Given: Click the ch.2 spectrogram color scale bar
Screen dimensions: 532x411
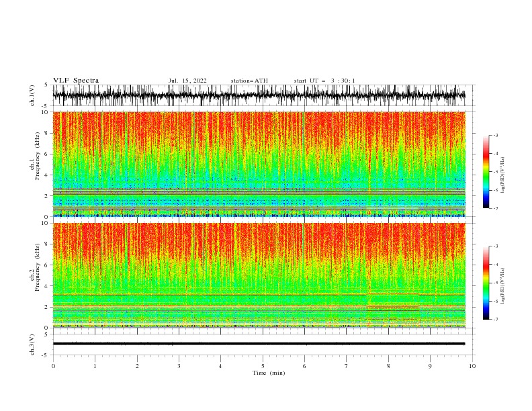Looking at the screenshot, I should coord(486,283).
